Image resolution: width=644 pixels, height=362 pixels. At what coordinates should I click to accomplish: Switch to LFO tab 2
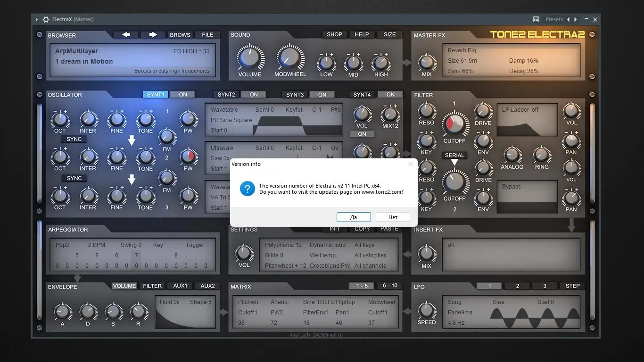click(x=517, y=286)
